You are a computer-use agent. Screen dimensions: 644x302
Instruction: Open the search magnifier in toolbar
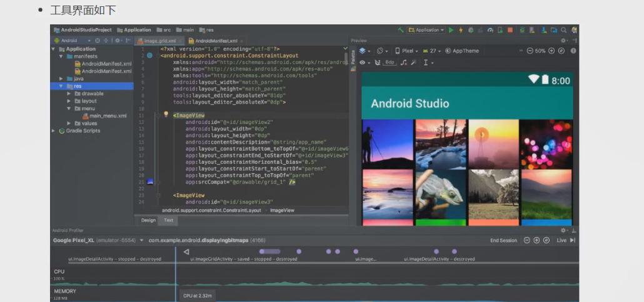564,29
